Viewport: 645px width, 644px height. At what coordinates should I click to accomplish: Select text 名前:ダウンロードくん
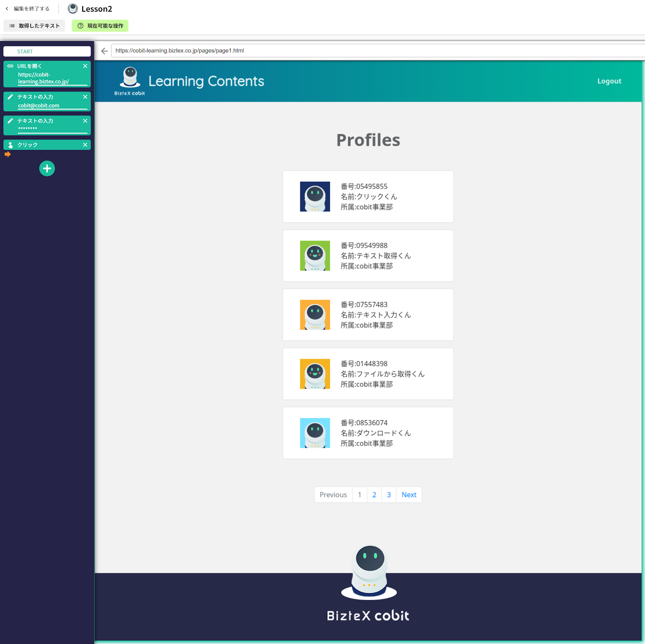pos(376,433)
